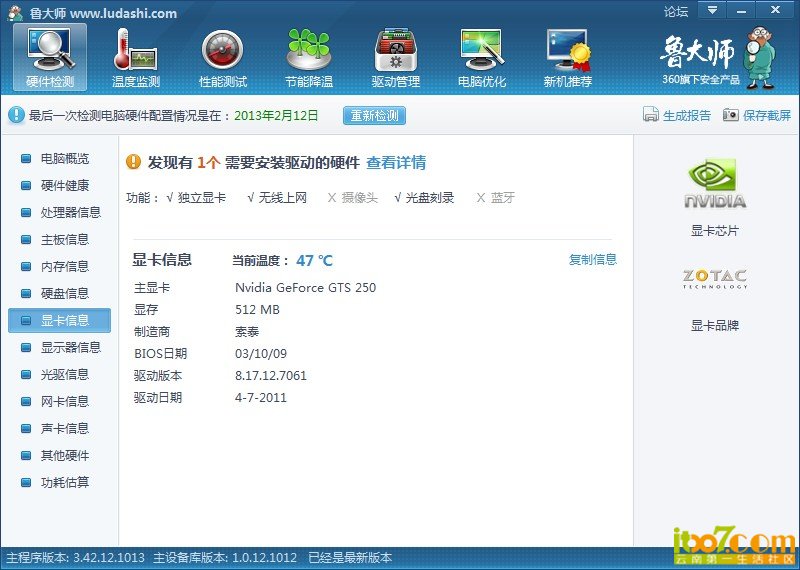This screenshot has height=570, width=800.
Task: Click the Nvidia GeForce GTS 250 text
Action: (x=305, y=288)
